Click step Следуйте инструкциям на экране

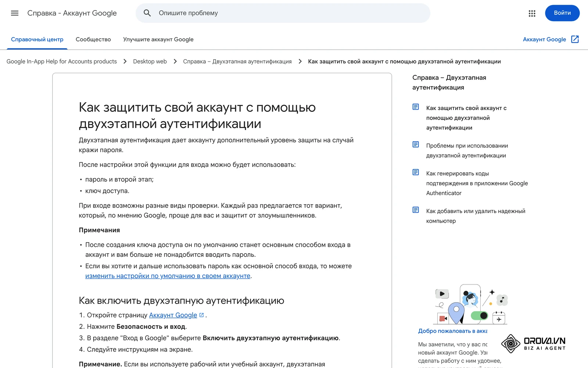(x=140, y=349)
